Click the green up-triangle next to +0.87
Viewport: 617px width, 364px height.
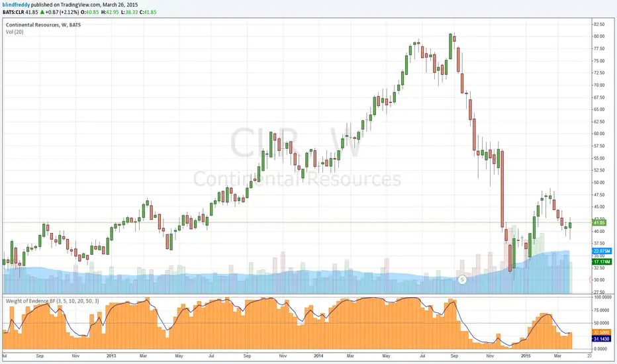(42, 12)
